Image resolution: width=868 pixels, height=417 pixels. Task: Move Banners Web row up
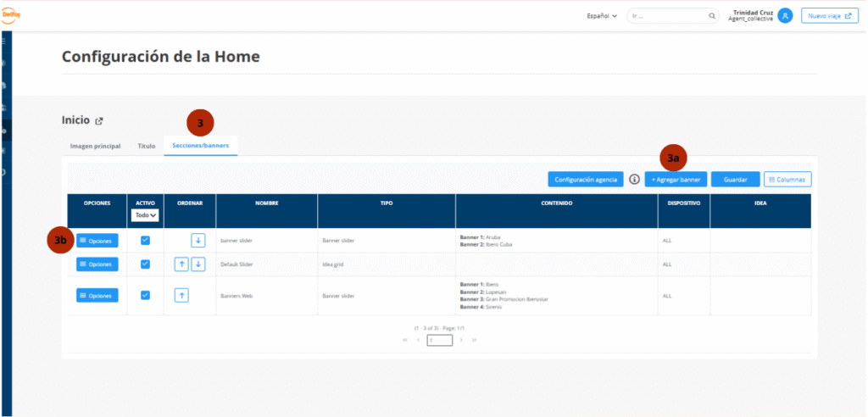point(181,295)
